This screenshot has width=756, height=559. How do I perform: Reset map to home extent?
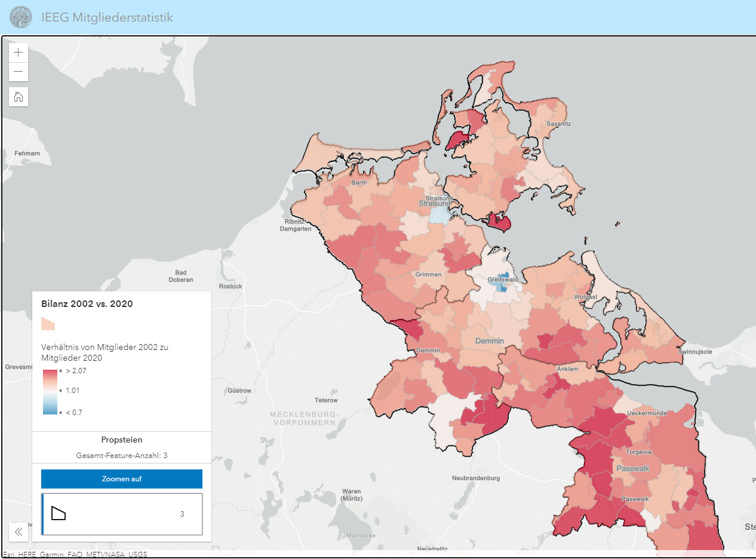pos(19,97)
